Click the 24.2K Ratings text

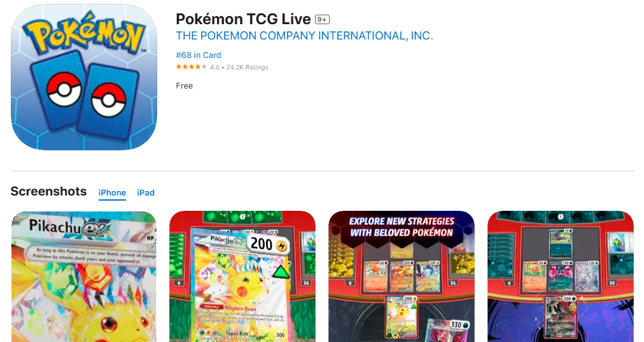click(248, 68)
